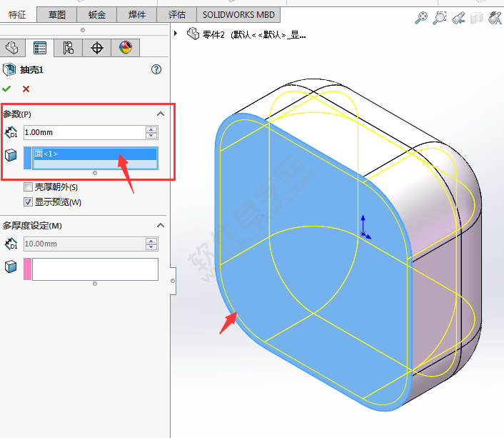Viewport: 504px width, 438px height.
Task: Click the 零件2 part icon
Action: pyautogui.click(x=193, y=34)
